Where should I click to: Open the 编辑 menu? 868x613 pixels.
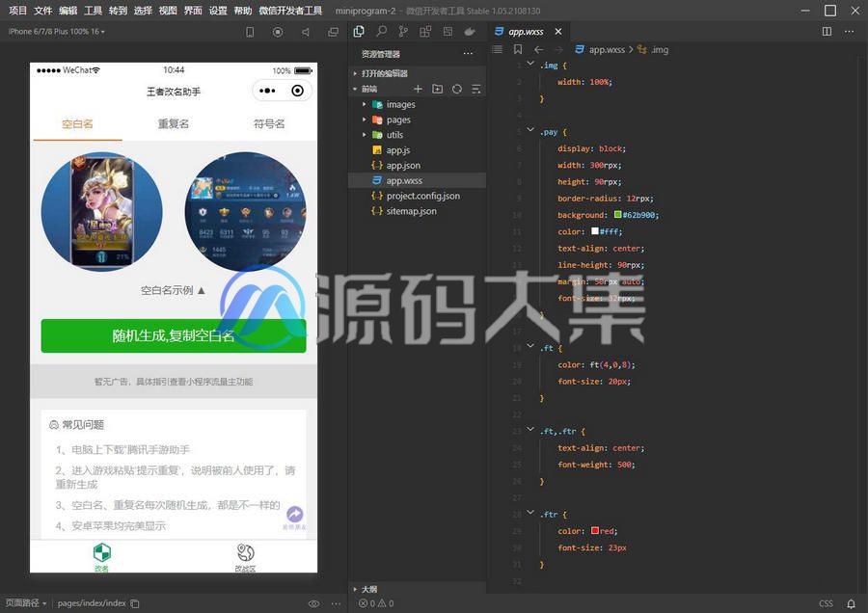click(x=68, y=11)
